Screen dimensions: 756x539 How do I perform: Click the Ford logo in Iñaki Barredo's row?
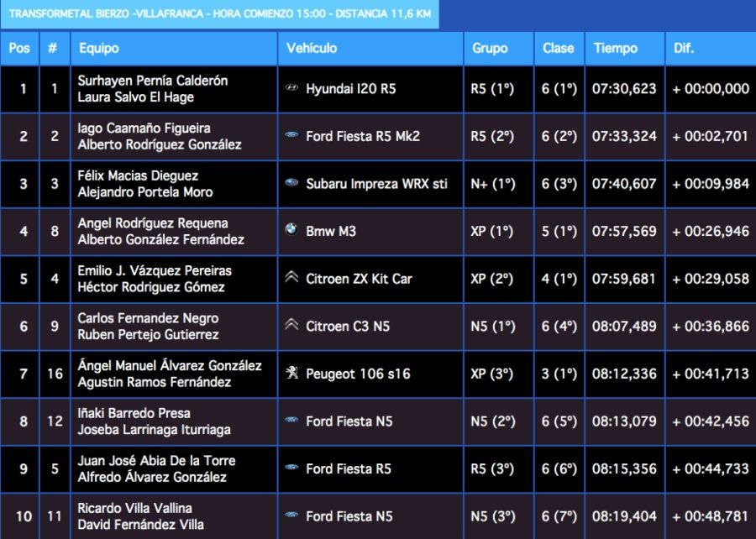[291, 421]
